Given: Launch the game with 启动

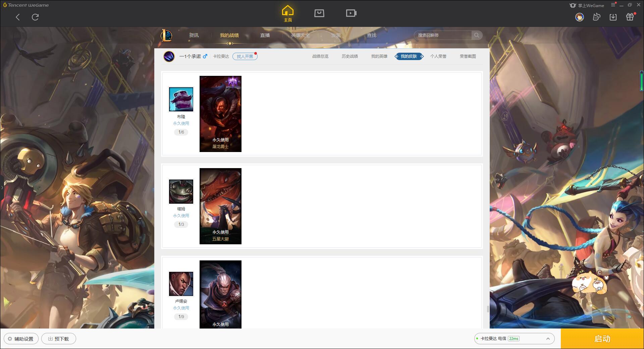Looking at the screenshot, I should (602, 339).
